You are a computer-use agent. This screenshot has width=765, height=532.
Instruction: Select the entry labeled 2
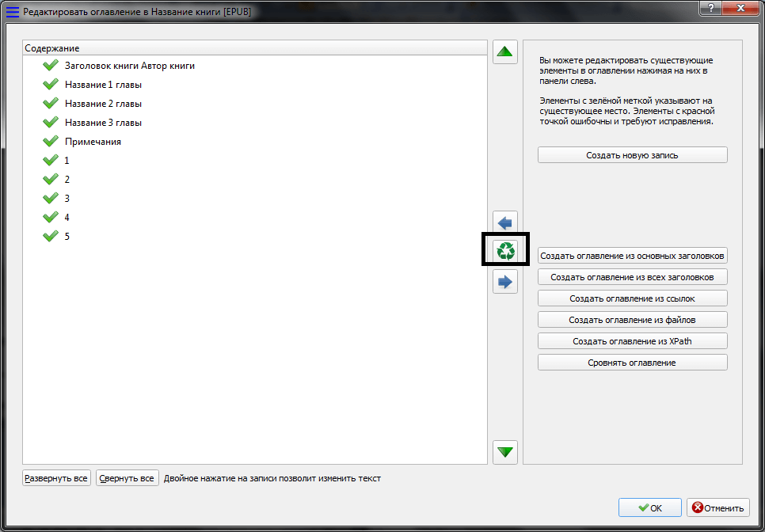click(67, 180)
